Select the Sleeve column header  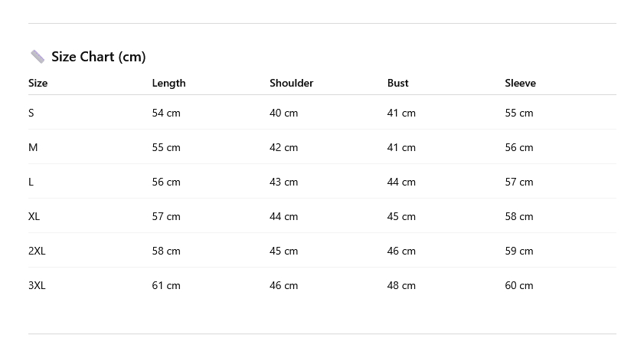pyautogui.click(x=520, y=83)
